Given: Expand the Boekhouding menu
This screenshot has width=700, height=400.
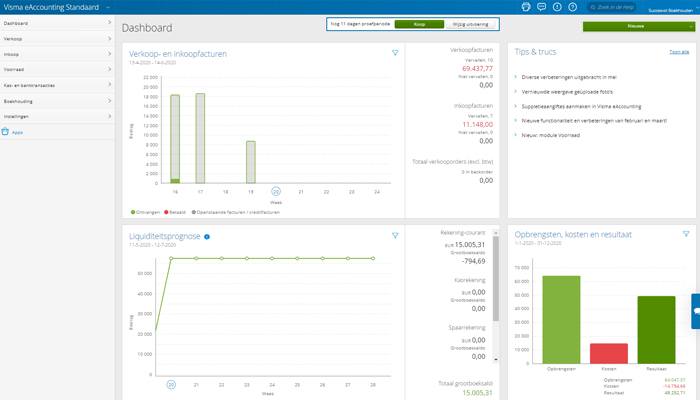Looking at the screenshot, I should click(57, 101).
